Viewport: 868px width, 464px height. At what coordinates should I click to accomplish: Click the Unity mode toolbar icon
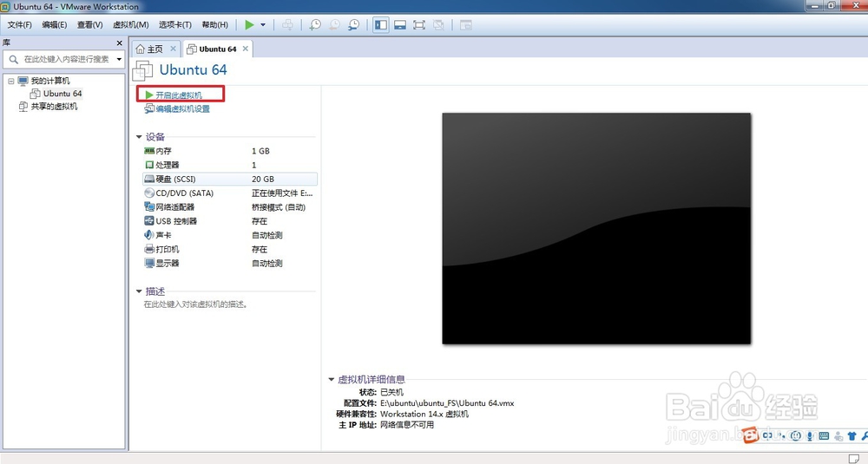(x=438, y=25)
